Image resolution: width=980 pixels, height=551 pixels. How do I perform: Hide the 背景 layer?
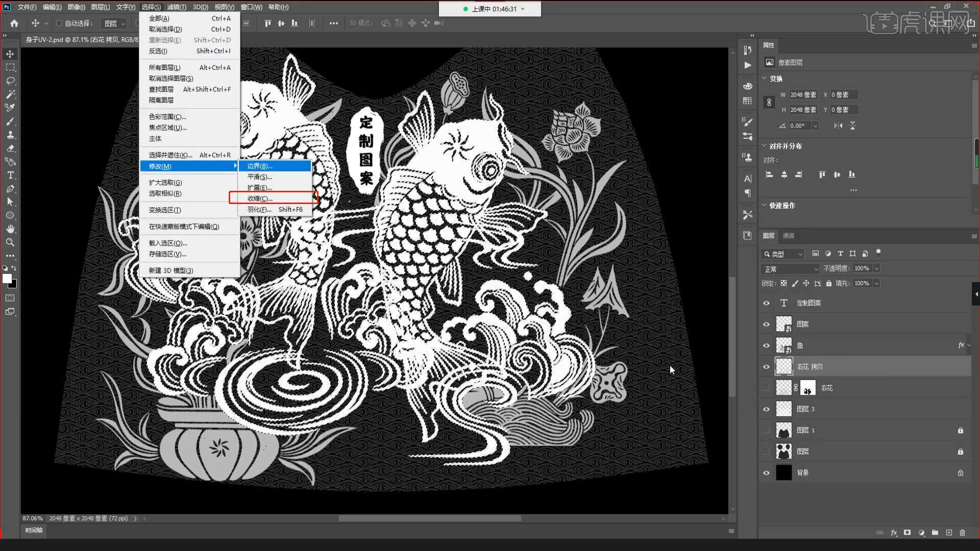[x=766, y=473]
